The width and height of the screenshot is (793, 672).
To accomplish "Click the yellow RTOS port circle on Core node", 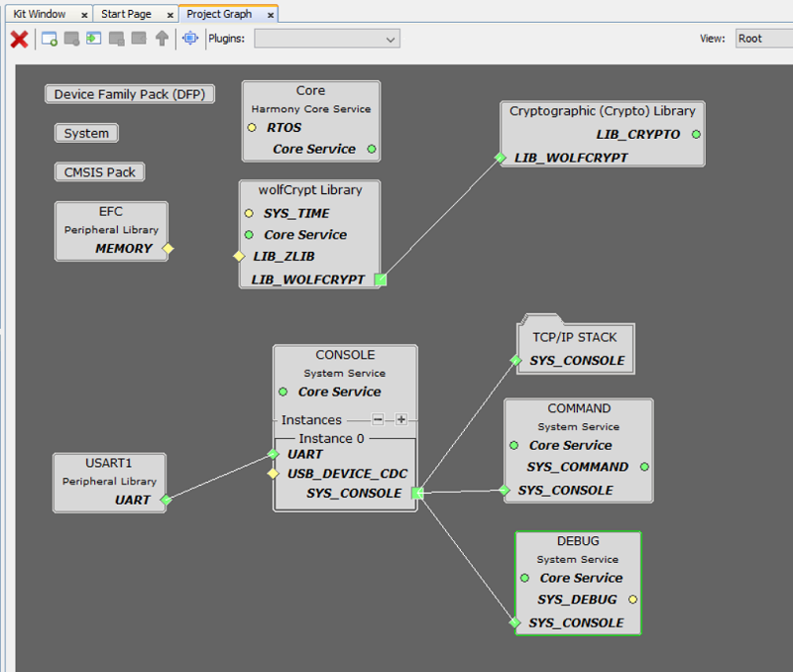I will coord(252,128).
